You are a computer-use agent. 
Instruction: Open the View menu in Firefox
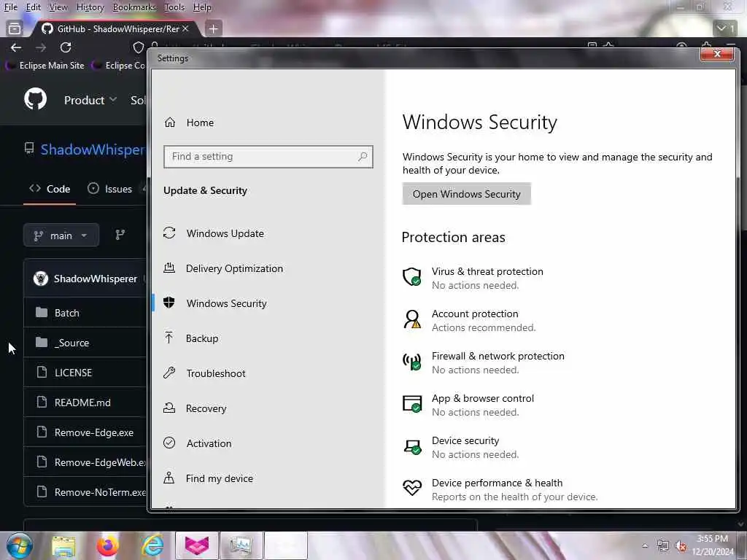point(58,7)
